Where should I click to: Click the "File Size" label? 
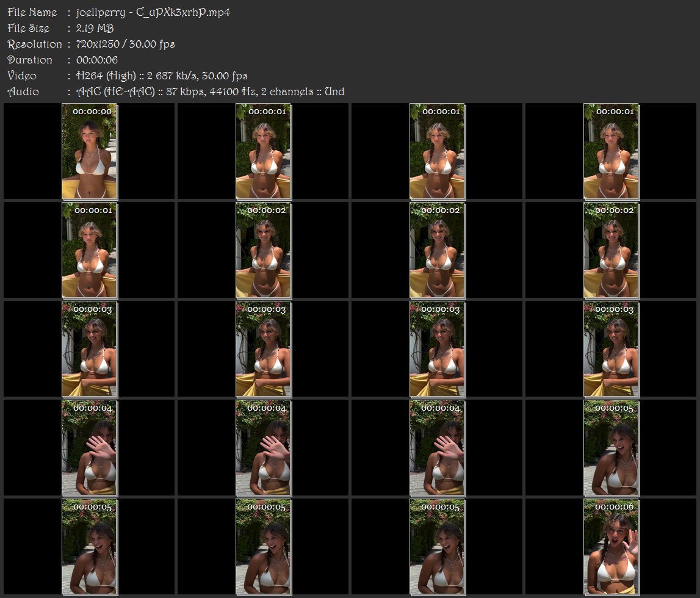pos(29,28)
